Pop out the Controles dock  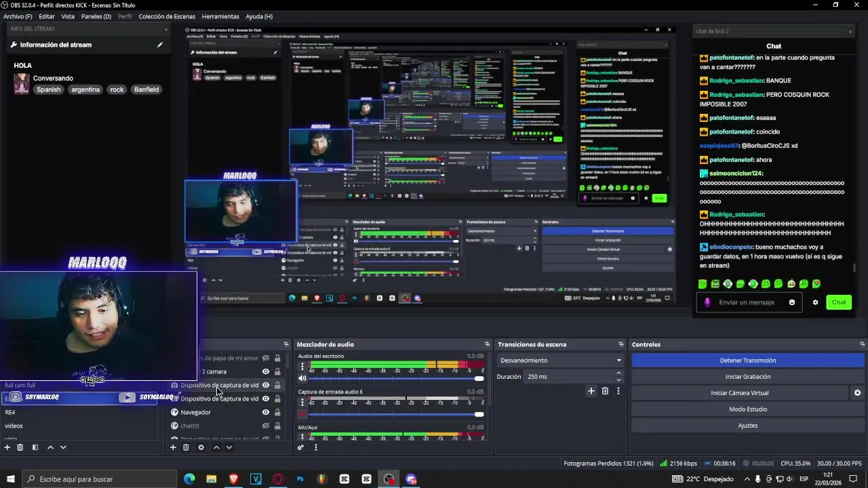pos(862,344)
